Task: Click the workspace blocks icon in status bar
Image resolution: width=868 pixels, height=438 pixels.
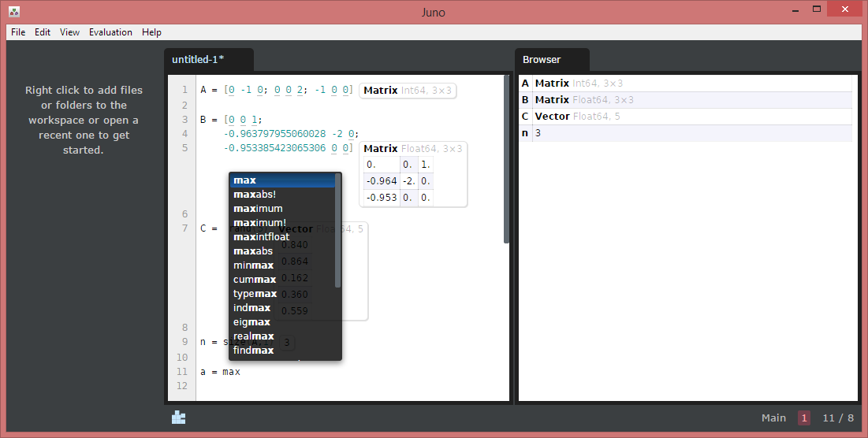Action: (x=178, y=418)
